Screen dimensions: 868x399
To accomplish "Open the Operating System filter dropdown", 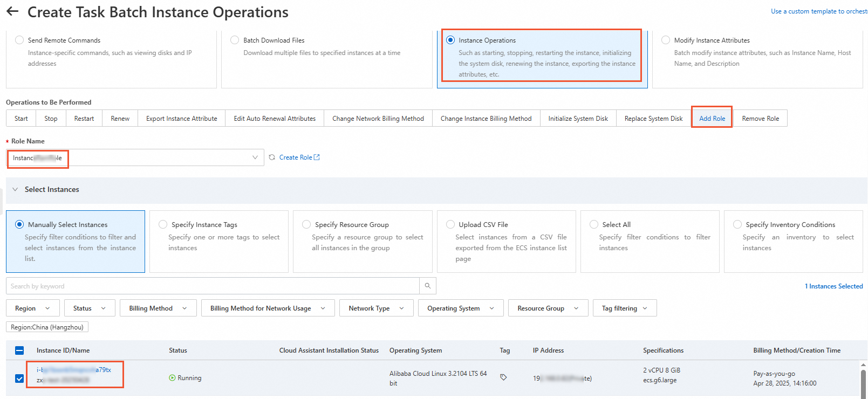I will point(460,308).
